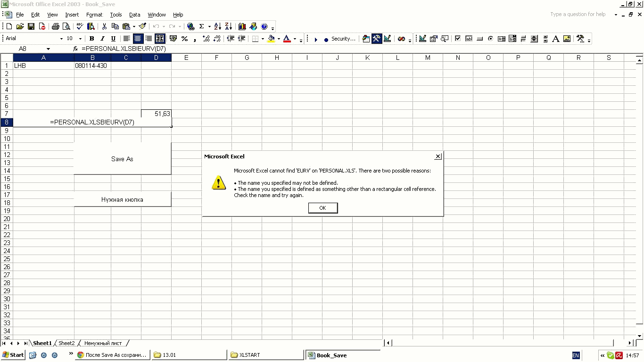Open the Tools menu
The height and width of the screenshot is (362, 644).
116,15
